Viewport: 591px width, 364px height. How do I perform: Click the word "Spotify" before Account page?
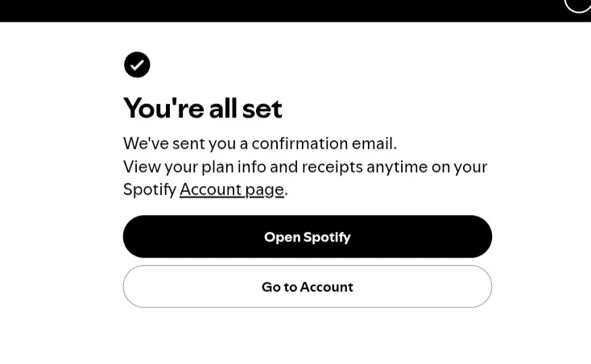coord(150,189)
